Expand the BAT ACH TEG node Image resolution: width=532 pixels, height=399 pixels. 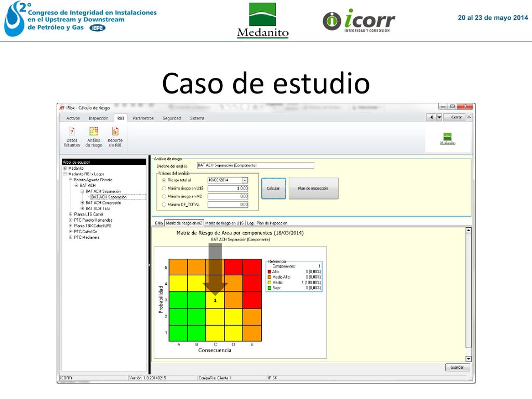pos(82,209)
